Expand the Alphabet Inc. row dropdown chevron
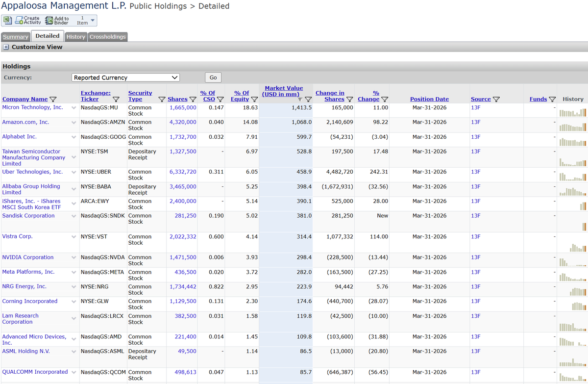Screen dimensions: 588x384 (x=73, y=138)
